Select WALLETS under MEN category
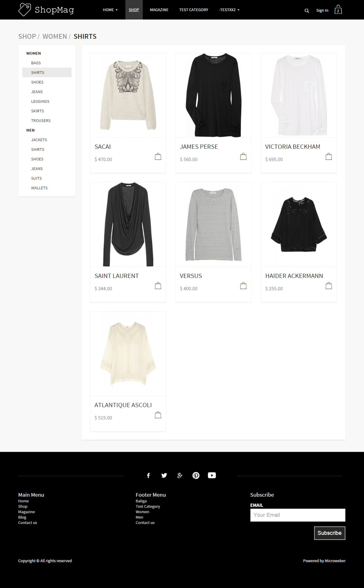This screenshot has height=588, width=364. click(39, 188)
